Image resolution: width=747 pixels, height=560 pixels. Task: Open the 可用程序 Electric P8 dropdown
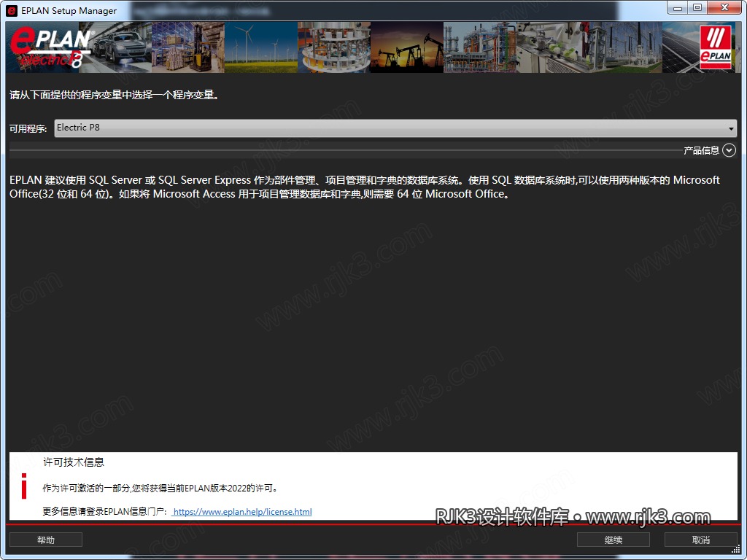click(x=395, y=128)
